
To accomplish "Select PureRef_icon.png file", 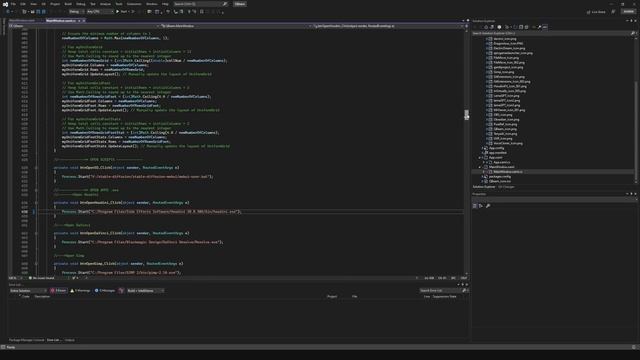I will [505, 124].
